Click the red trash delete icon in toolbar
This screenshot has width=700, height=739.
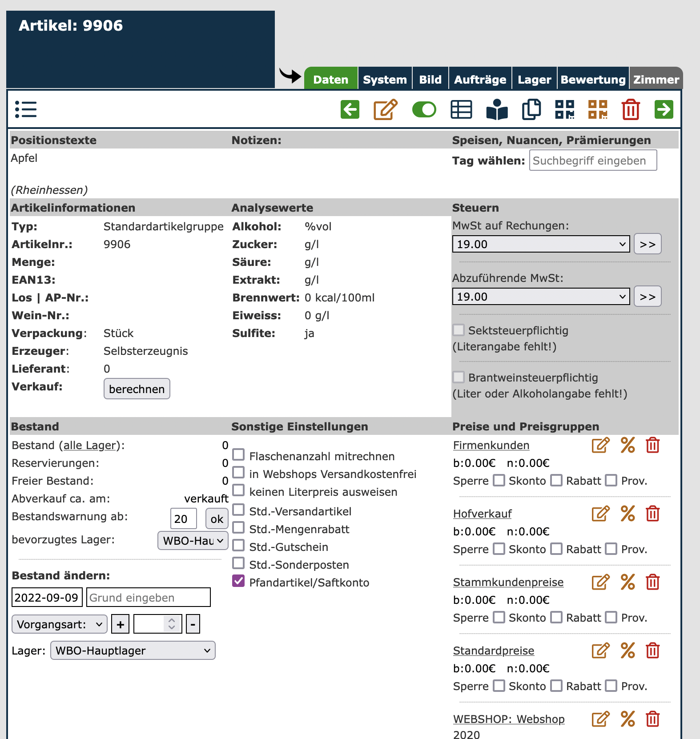(630, 109)
